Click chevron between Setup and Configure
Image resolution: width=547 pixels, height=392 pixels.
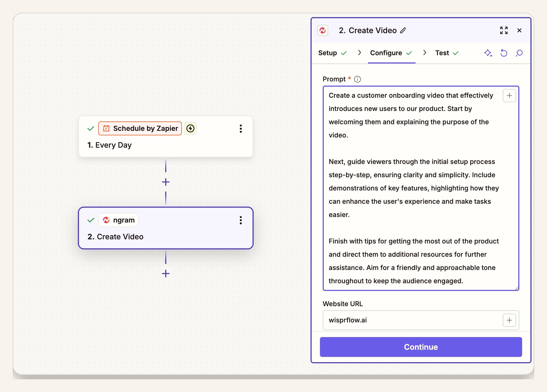coord(359,53)
